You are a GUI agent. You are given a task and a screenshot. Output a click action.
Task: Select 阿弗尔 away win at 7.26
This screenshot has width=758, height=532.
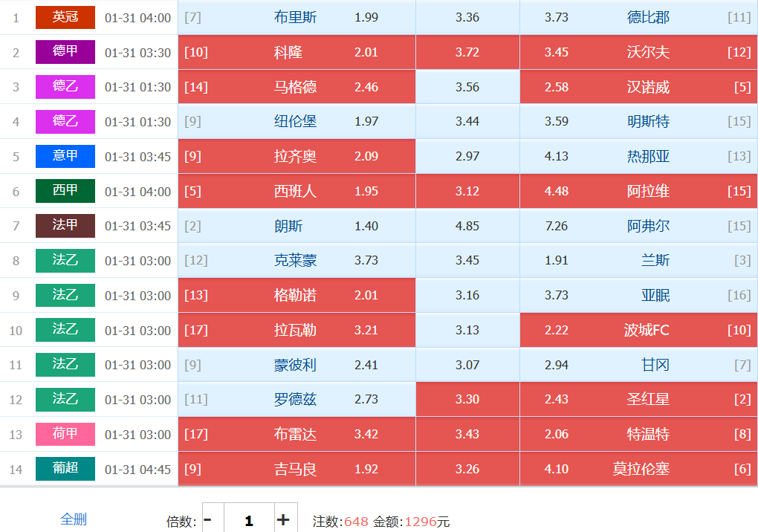coord(638,226)
